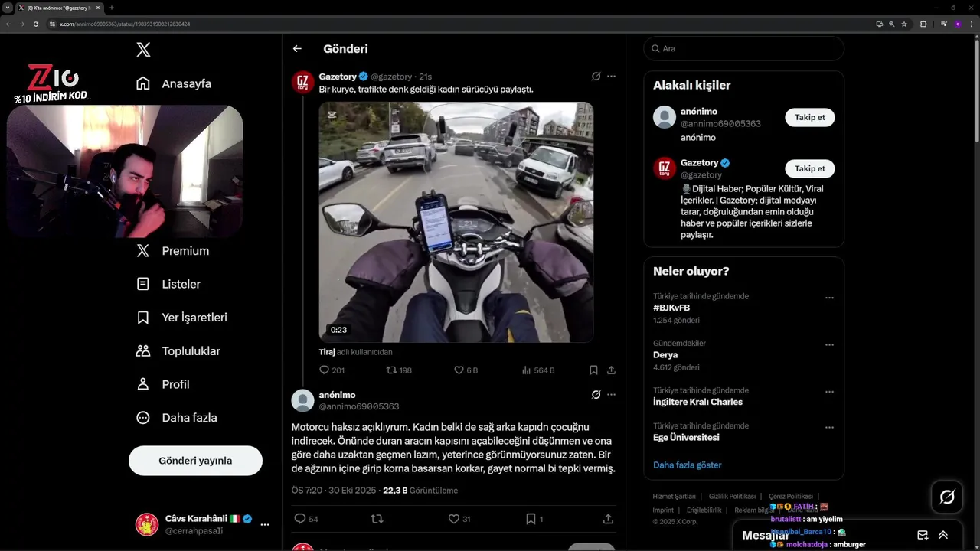Open Gizlilik Politikası footer link
Viewport: 980px width, 551px height.
pyautogui.click(x=732, y=497)
